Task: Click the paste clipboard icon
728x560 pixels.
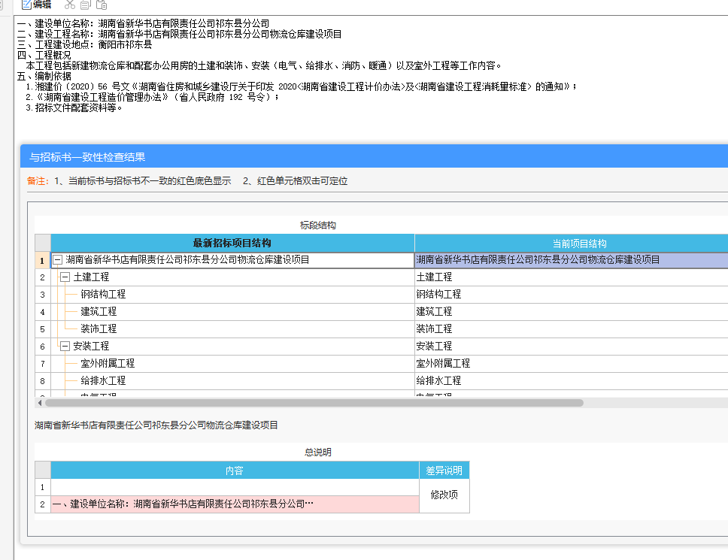Action: point(102,5)
